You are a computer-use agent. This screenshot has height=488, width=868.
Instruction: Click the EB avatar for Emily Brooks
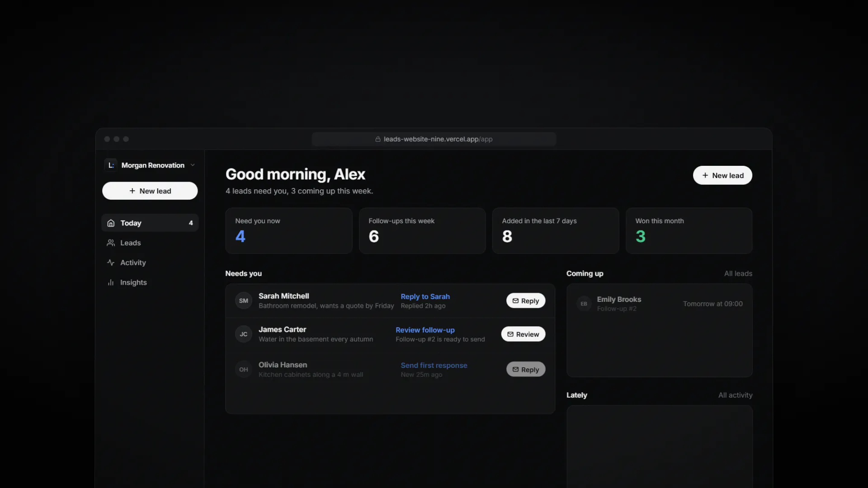point(584,304)
